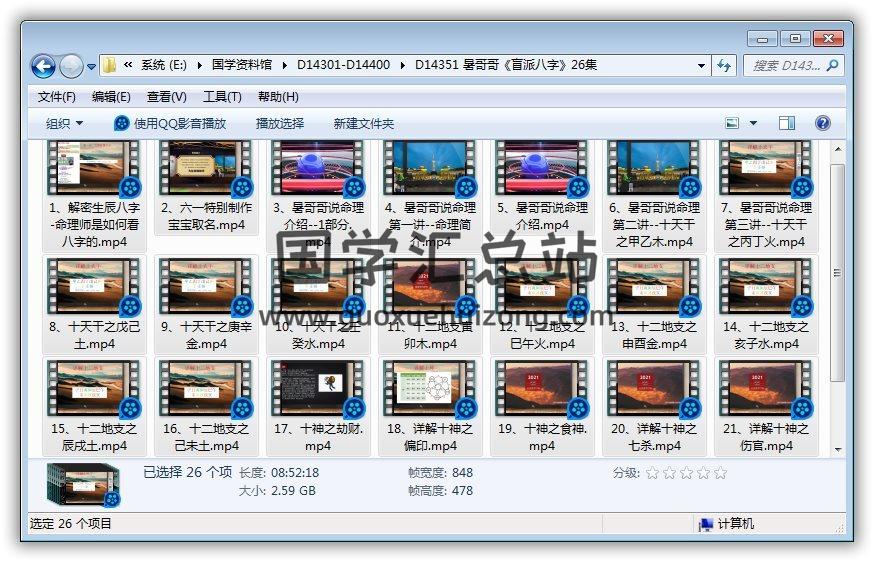This screenshot has height=562, width=874.
Task: Open the view options dropdown arrow
Action: 753,123
